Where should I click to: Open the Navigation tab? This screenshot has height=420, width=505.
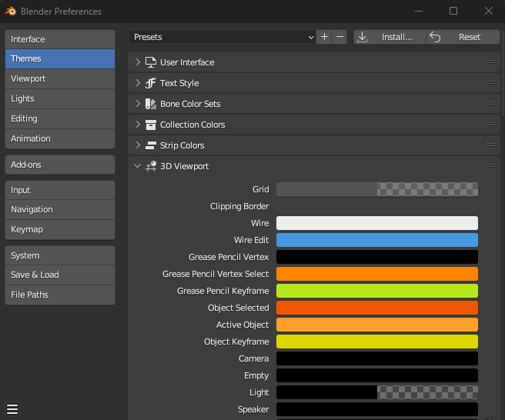[x=60, y=209]
